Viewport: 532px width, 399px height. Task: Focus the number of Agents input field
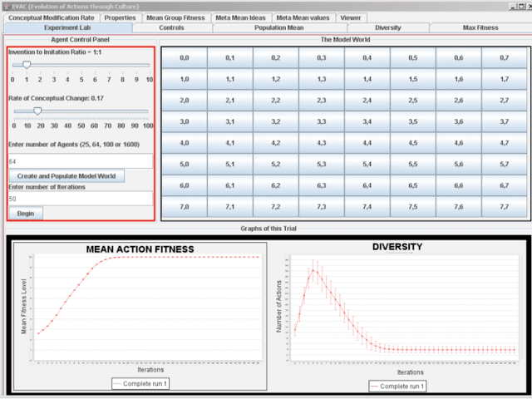pyautogui.click(x=80, y=160)
